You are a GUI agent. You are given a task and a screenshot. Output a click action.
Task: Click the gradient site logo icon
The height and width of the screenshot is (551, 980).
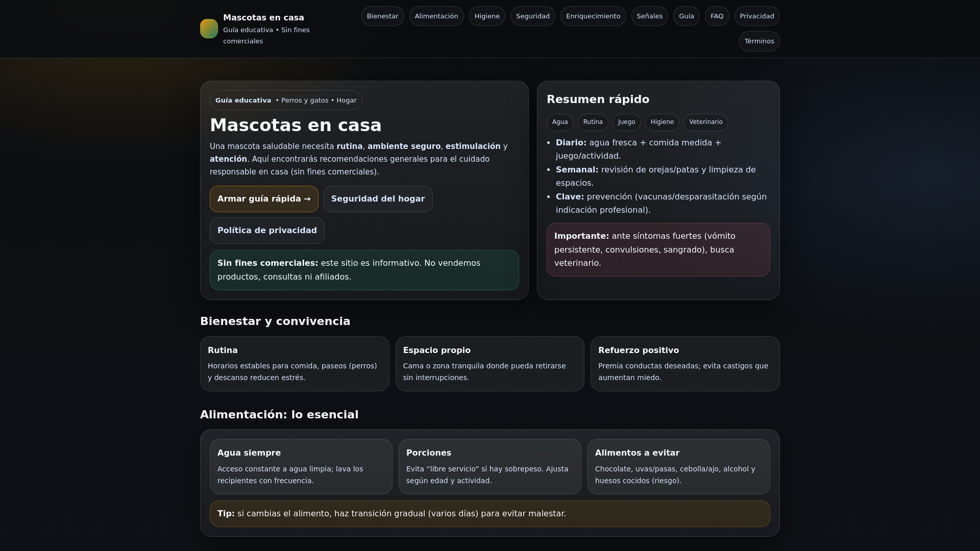coord(209,29)
